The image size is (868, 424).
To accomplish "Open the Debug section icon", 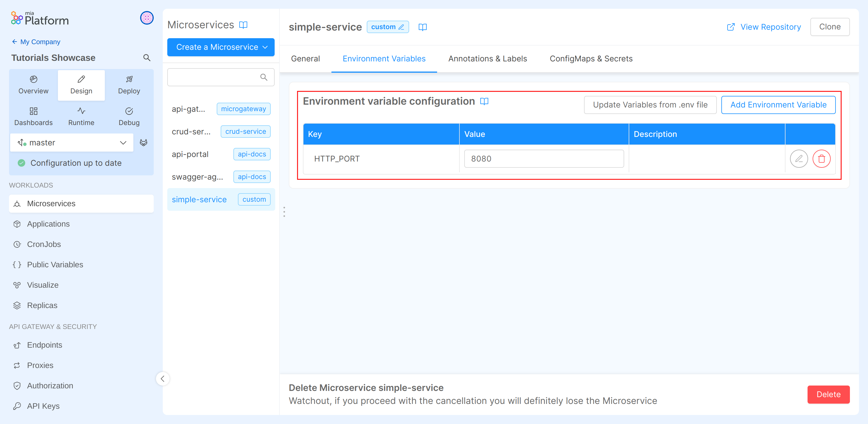I will click(x=129, y=111).
